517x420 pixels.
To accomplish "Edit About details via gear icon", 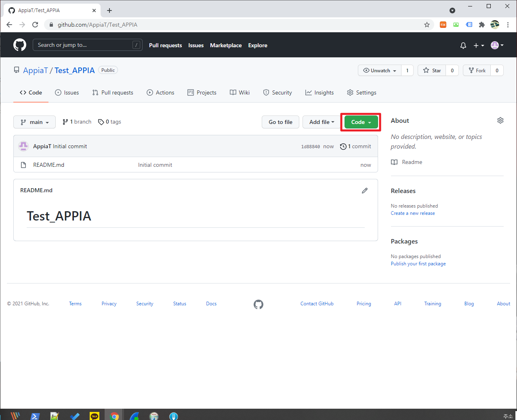I will pos(500,120).
